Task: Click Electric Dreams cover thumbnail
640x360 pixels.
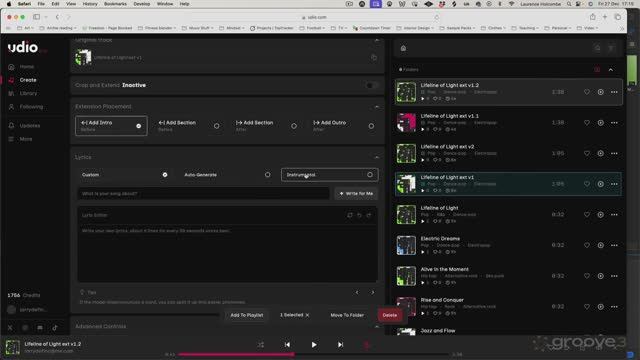Action: click(x=406, y=245)
